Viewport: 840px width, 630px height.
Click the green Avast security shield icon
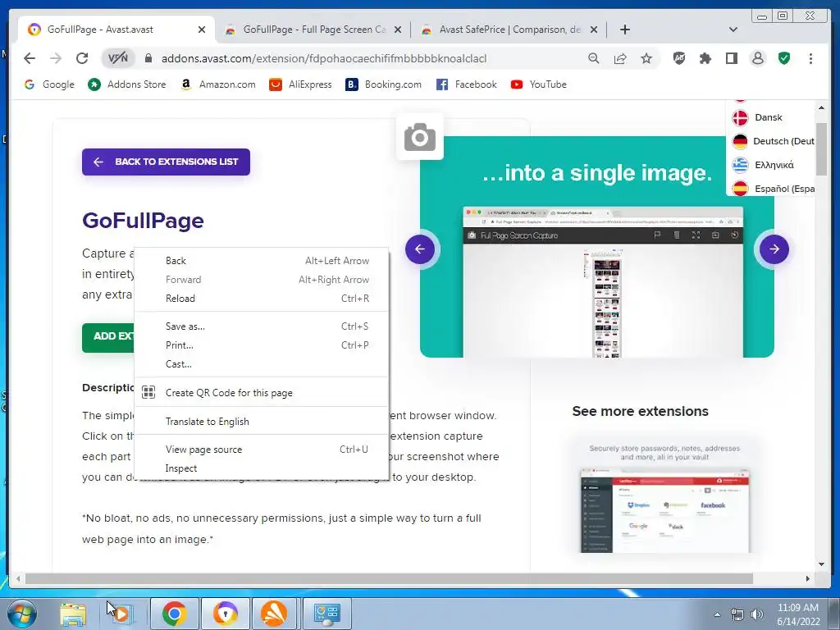784,58
